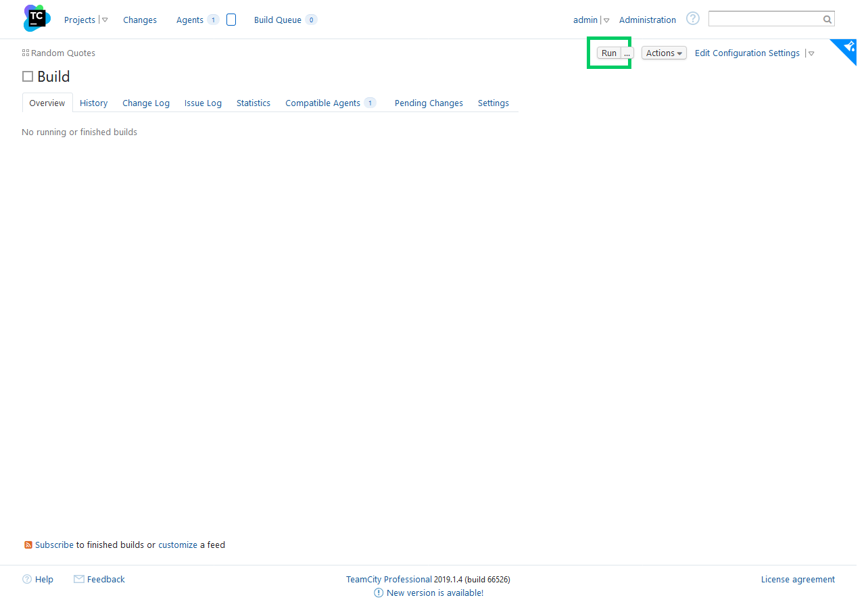Click the Random Quotes project grid icon
The image size is (868, 604).
(26, 53)
